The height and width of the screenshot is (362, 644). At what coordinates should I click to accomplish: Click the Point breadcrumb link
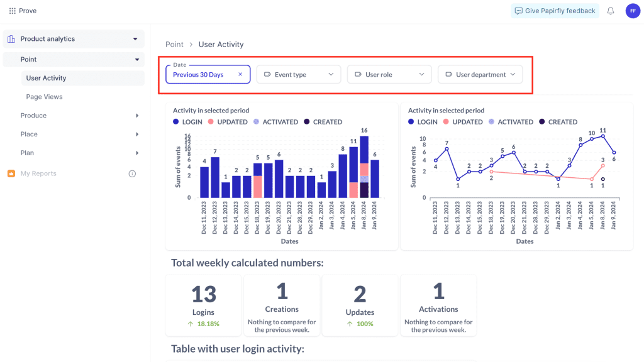[x=175, y=45]
